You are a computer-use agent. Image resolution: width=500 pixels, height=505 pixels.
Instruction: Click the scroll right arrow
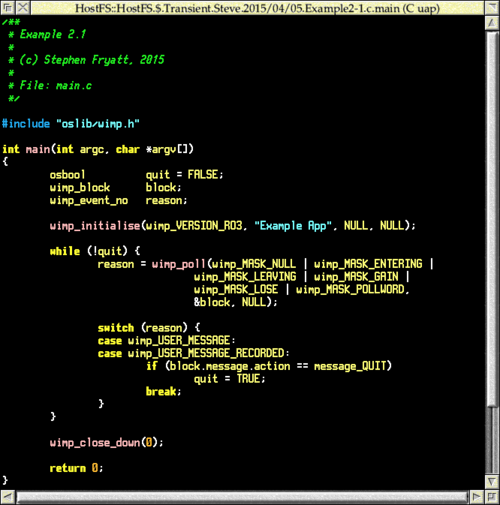coord(476,497)
